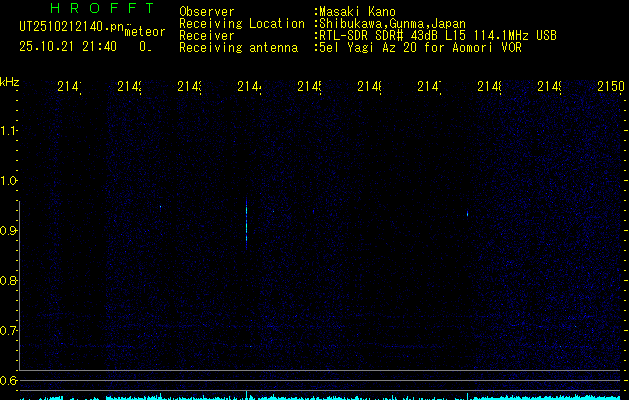Select observer name Masaki Kano
629x400 pixels.
point(357,12)
